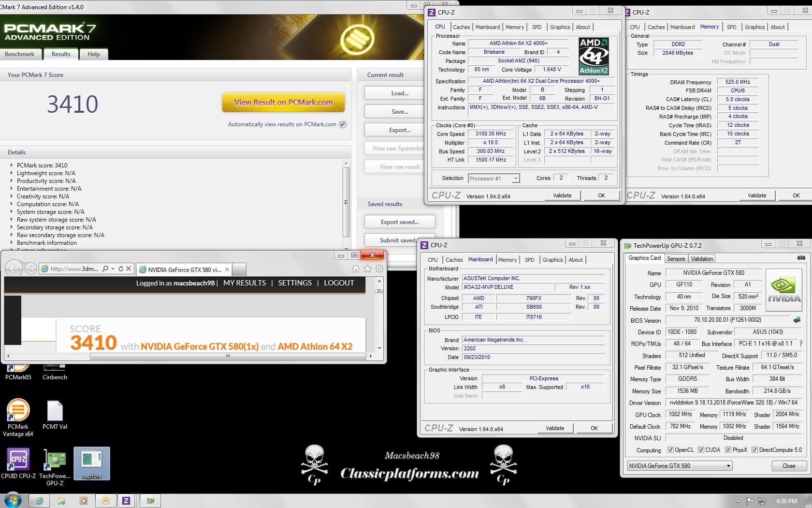Show hidden tray icons arrow

click(738, 501)
